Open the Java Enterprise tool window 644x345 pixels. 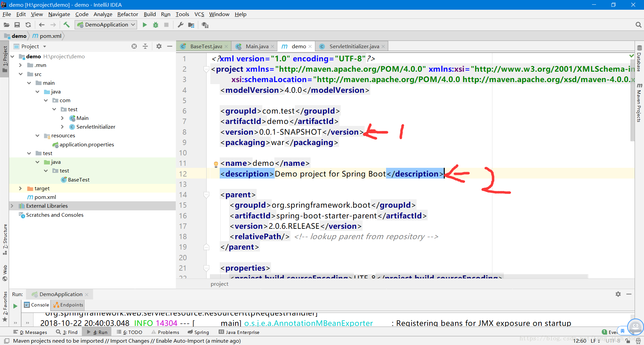point(239,332)
